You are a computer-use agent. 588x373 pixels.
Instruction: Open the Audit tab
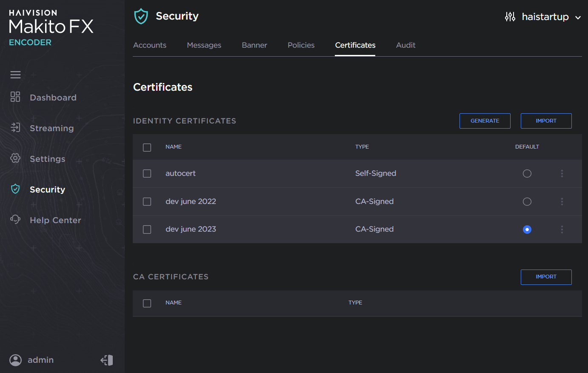tap(405, 45)
